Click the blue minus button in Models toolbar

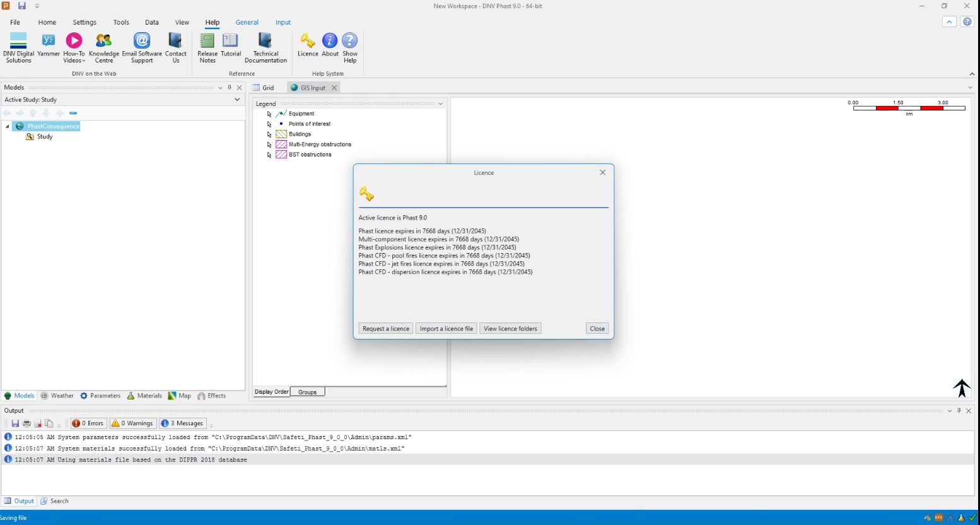(73, 113)
